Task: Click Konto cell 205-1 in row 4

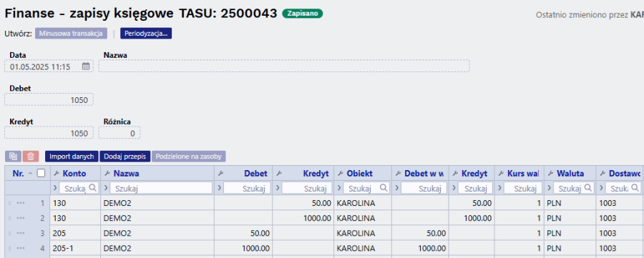Action: 75,249
